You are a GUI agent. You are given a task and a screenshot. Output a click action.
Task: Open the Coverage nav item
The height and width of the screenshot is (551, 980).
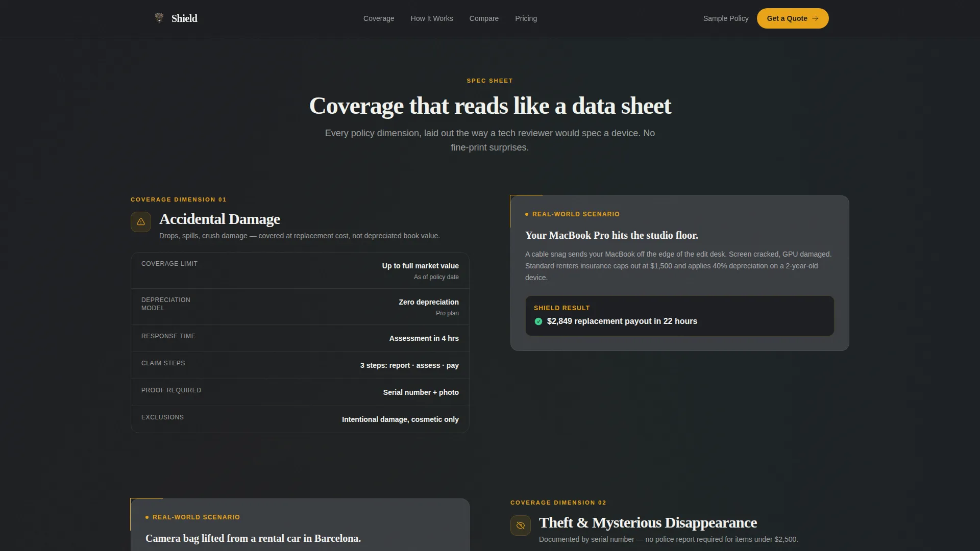(x=379, y=18)
